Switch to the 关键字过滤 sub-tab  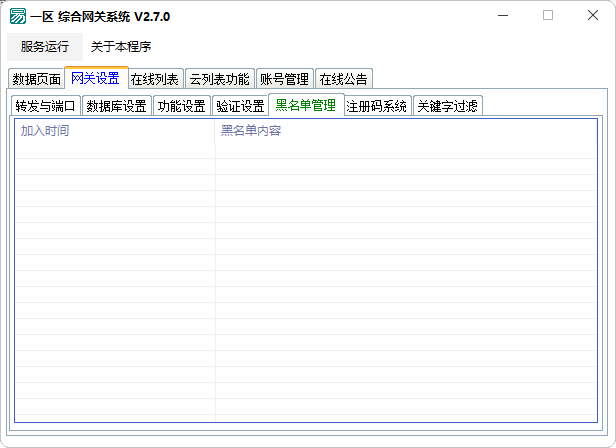point(447,106)
